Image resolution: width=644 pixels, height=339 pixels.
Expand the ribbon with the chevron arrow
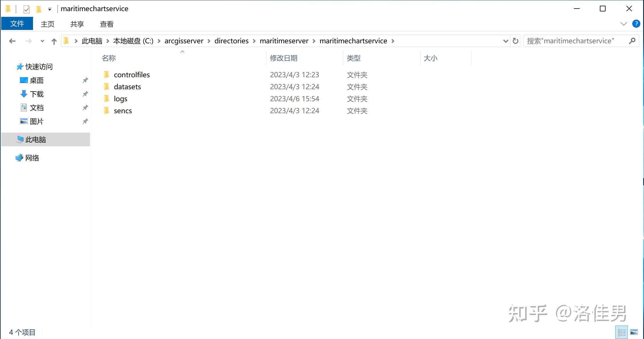click(623, 24)
